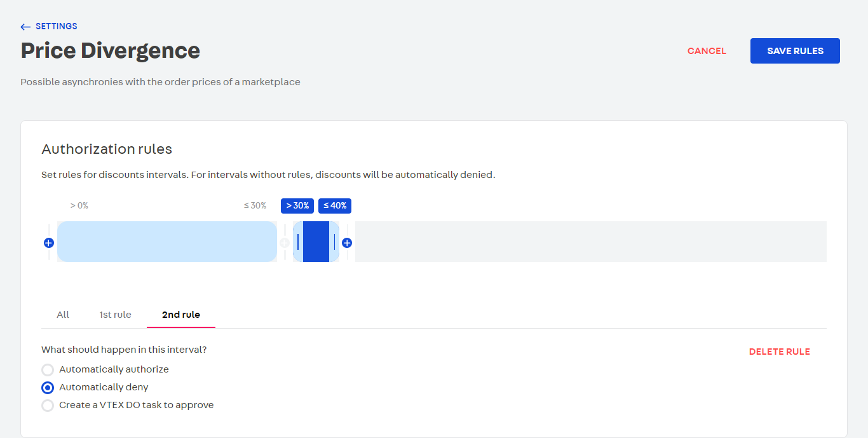Click the back arrow next to SETTINGS
This screenshot has width=868, height=438.
pos(25,26)
